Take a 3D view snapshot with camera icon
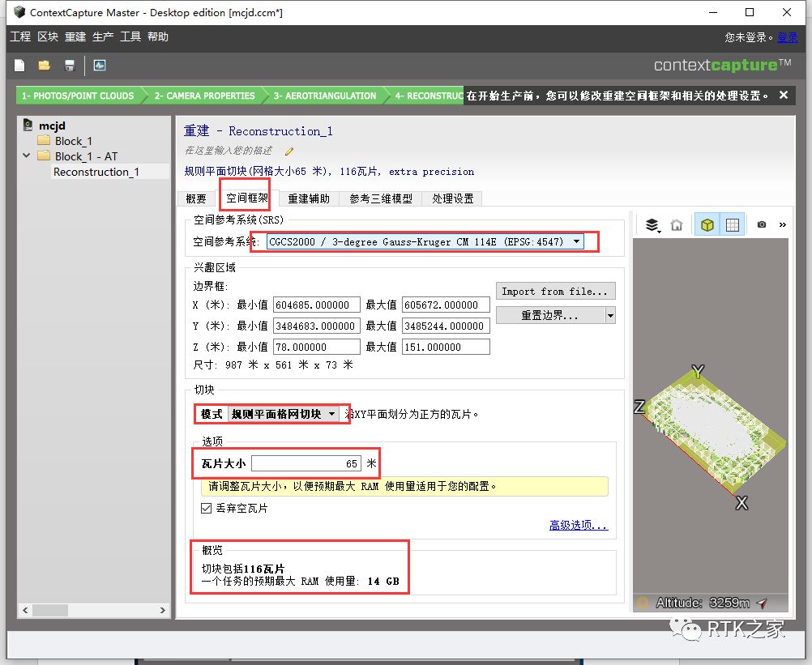This screenshot has width=812, height=665. click(761, 224)
